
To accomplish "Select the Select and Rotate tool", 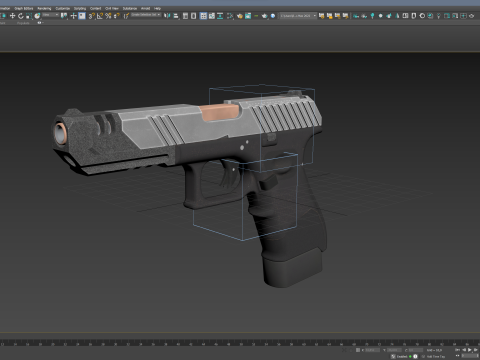I will point(21,16).
